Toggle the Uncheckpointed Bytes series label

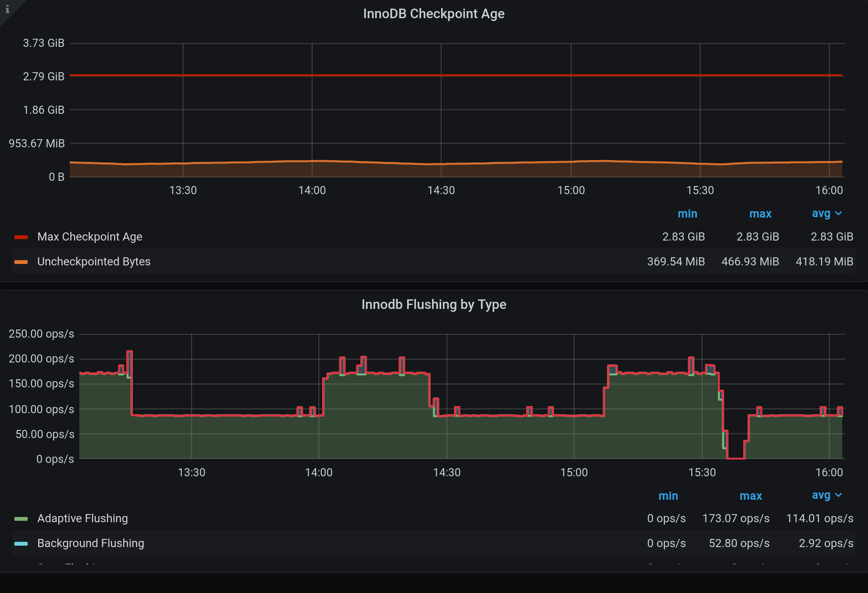[94, 262]
